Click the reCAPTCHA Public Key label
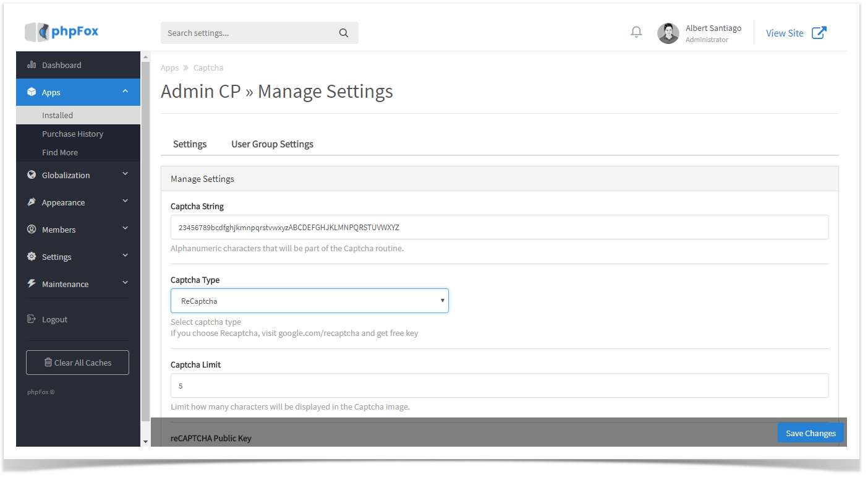This screenshot has height=477, width=868. tap(211, 438)
